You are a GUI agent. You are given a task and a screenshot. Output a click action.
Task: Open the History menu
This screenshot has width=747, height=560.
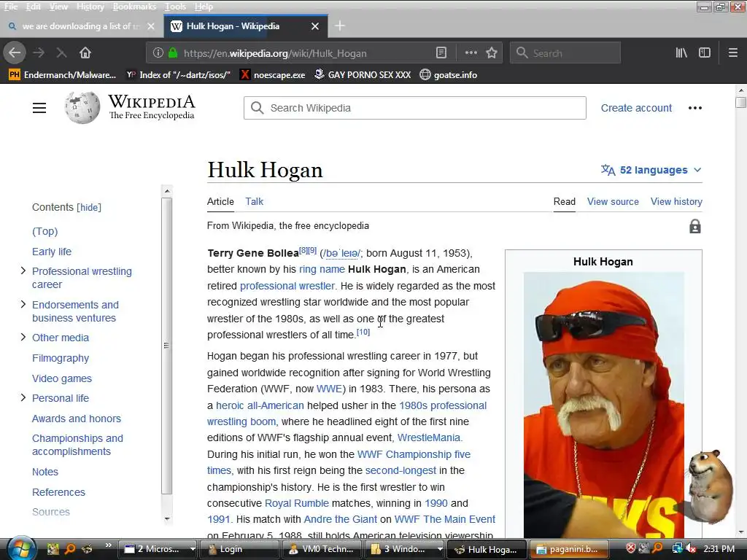[x=90, y=7]
